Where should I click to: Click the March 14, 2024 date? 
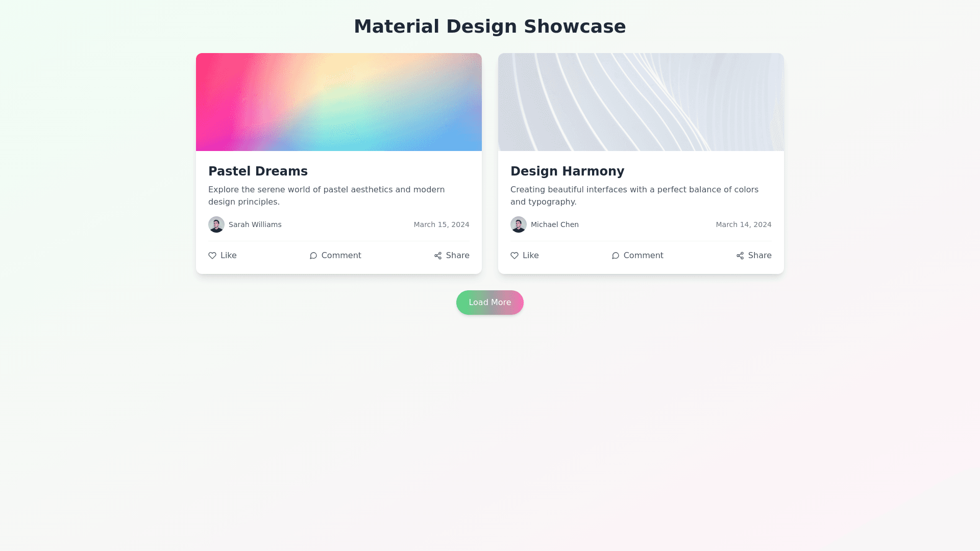743,224
